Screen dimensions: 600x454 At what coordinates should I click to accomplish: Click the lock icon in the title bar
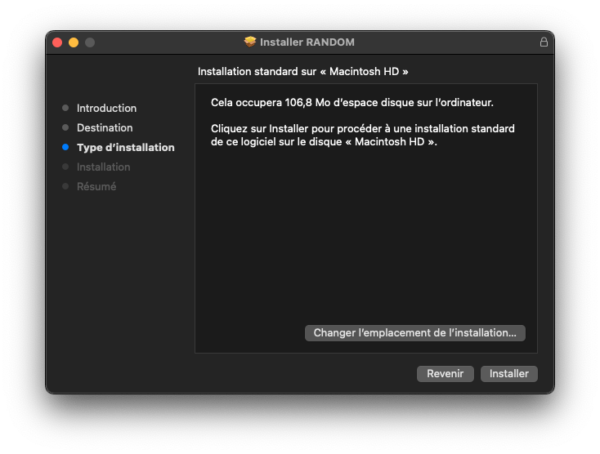coord(544,42)
